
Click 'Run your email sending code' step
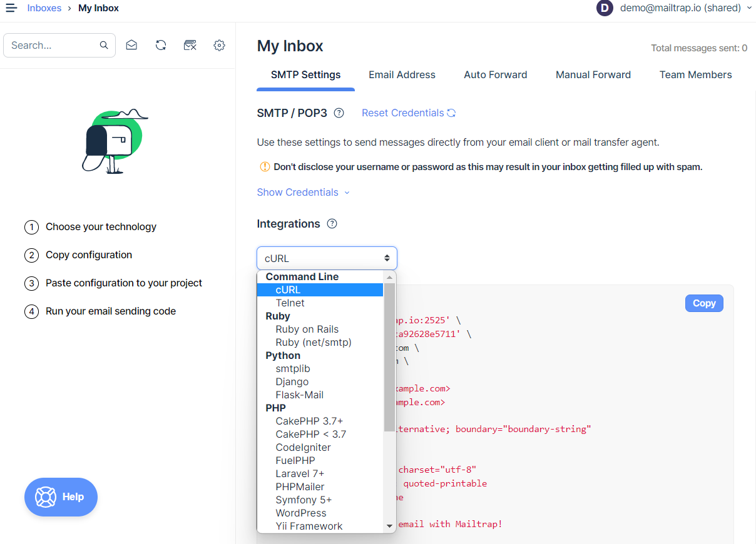(x=111, y=311)
